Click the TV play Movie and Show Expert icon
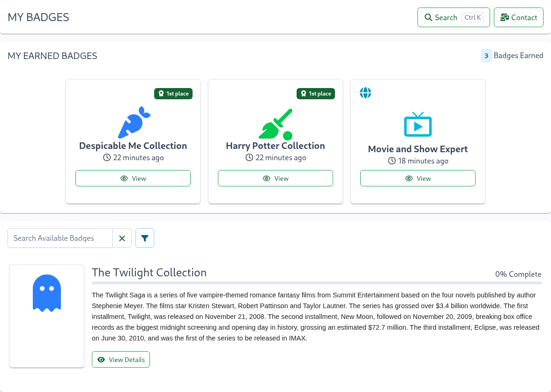Image resolution: width=551 pixels, height=392 pixels. [418, 125]
